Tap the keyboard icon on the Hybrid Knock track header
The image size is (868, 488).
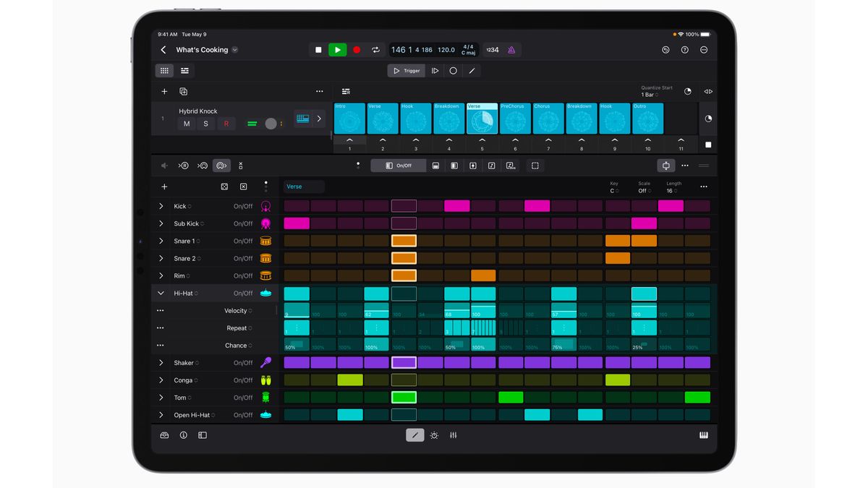coord(303,117)
